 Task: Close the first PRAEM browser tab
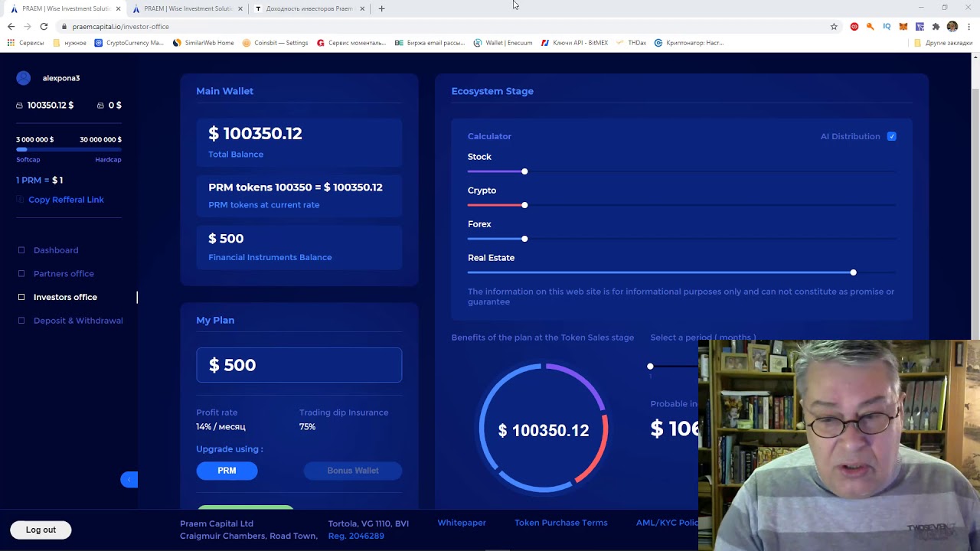tap(118, 8)
